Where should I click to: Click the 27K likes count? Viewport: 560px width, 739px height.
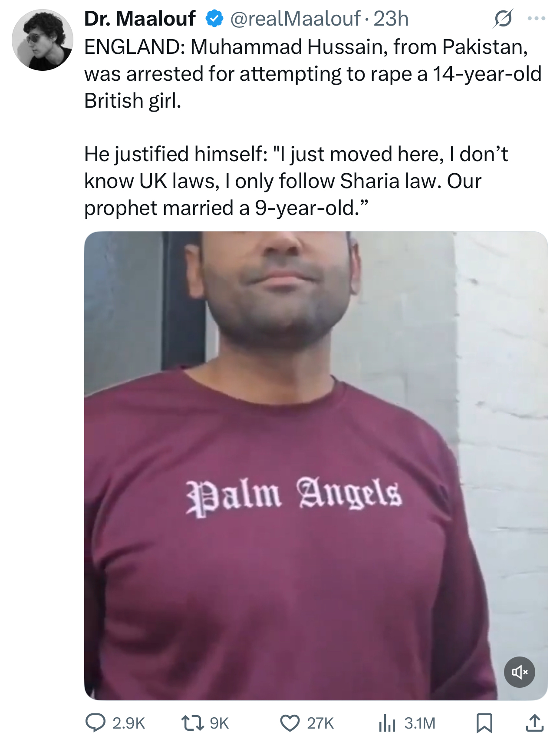320,723
